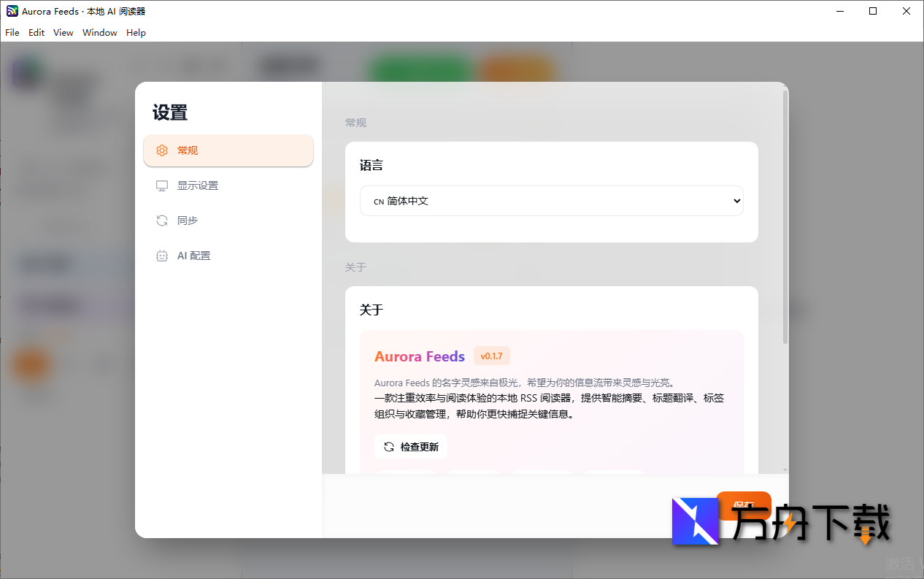
Task: Select the monitor icon for 显示设置
Action: 162,185
